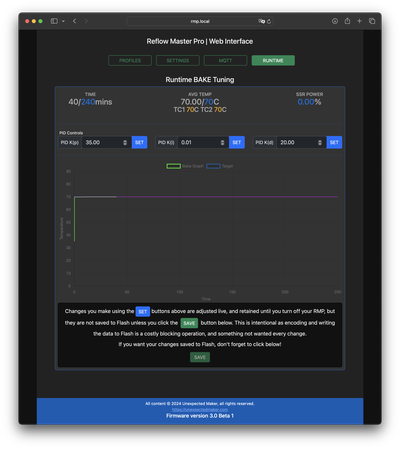Show tab overview icon
400x449 pixels.
pos(372,21)
